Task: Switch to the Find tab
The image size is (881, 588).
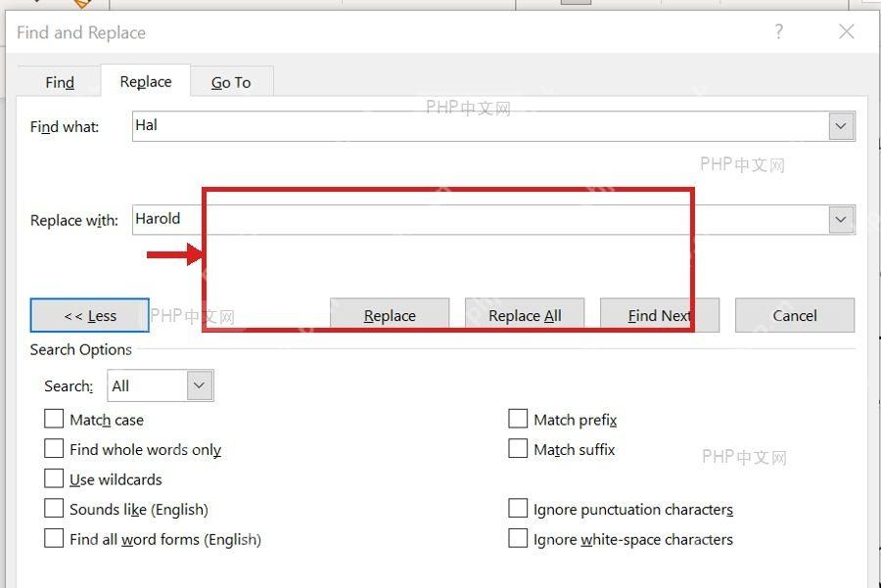Action: (60, 82)
